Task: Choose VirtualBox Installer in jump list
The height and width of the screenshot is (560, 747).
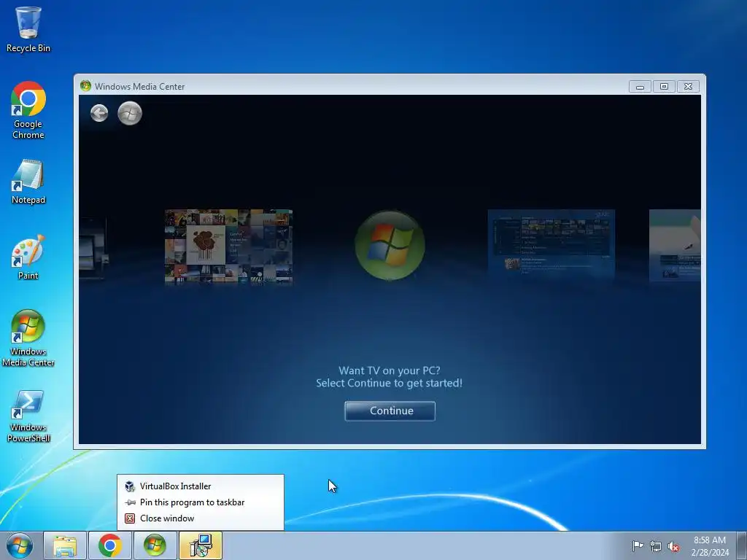Action: (201, 486)
